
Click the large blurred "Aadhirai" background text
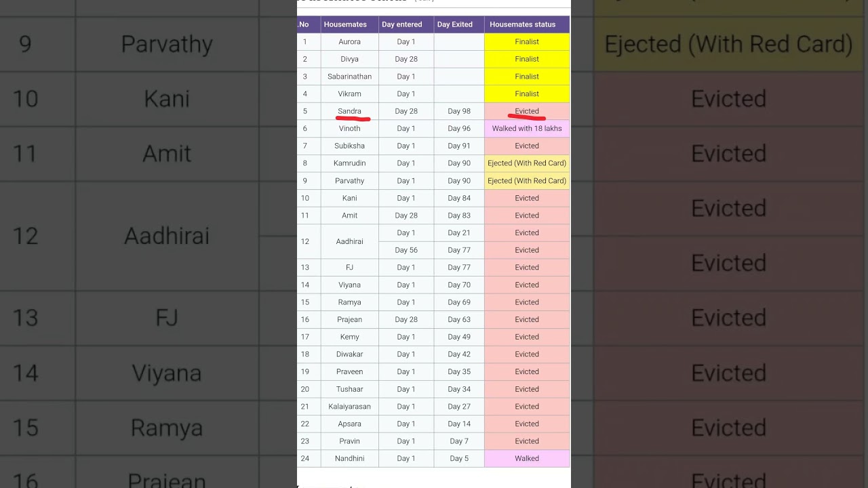click(x=167, y=236)
